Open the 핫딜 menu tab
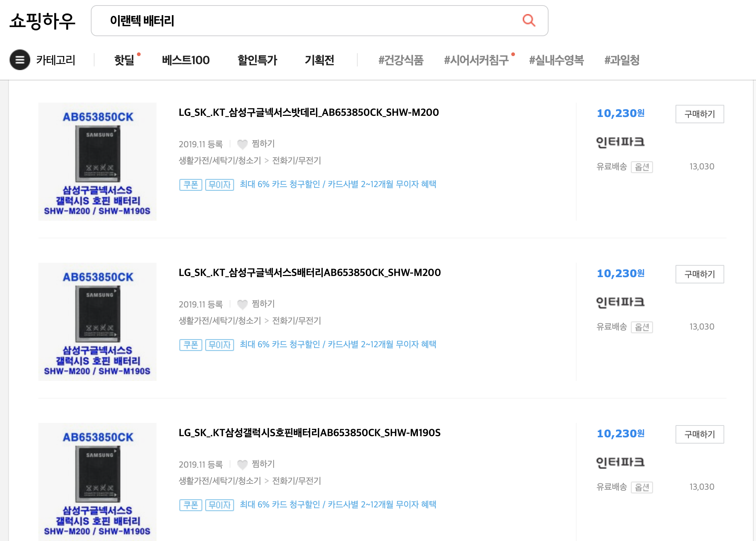The image size is (756, 541). pyautogui.click(x=124, y=60)
